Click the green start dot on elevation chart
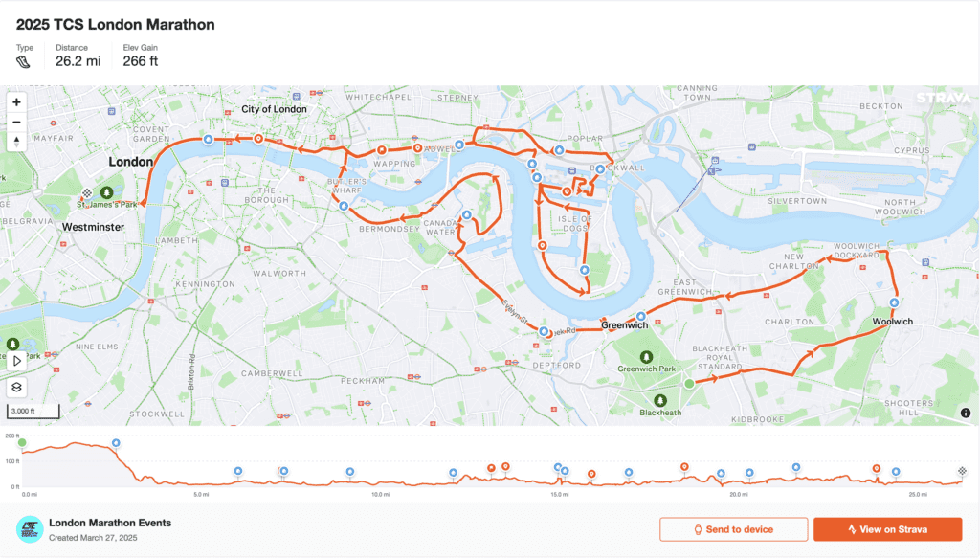 [22, 443]
